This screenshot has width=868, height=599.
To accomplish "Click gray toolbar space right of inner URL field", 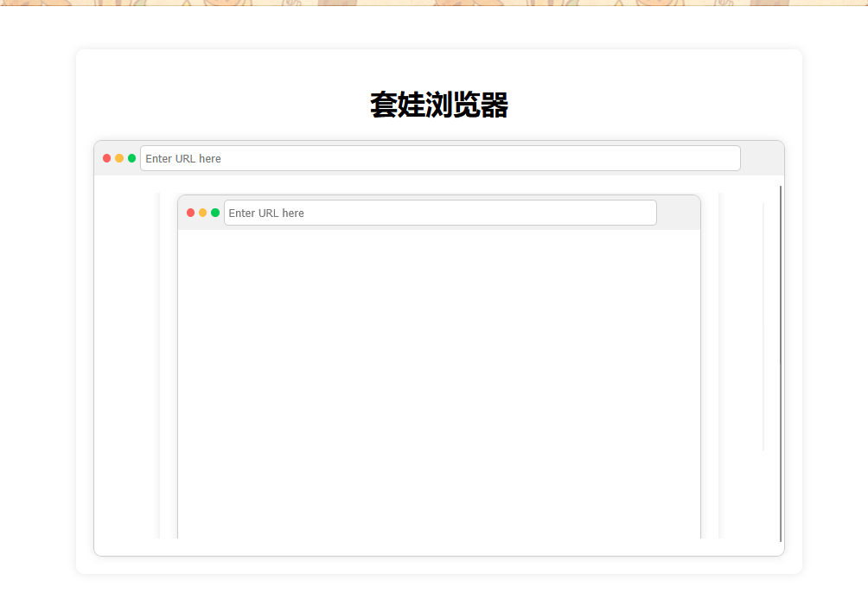I will click(x=678, y=213).
